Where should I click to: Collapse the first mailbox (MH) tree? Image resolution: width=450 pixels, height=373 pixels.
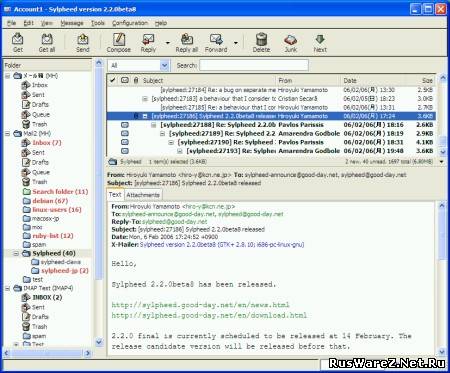click(x=7, y=76)
